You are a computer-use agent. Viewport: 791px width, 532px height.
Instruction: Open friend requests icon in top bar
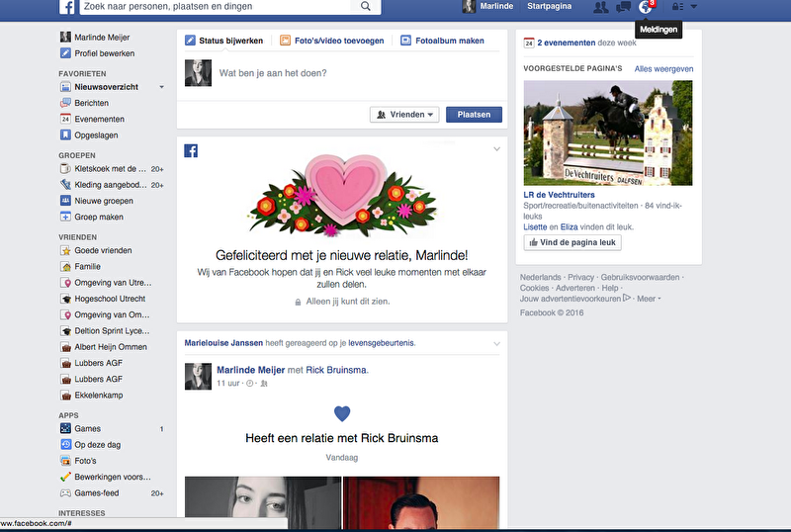pos(600,7)
